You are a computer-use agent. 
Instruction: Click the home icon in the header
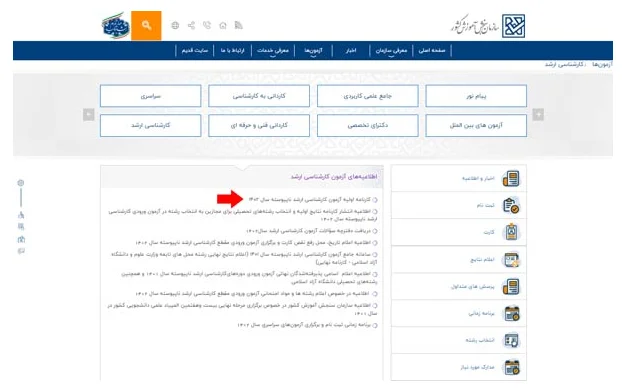223,25
